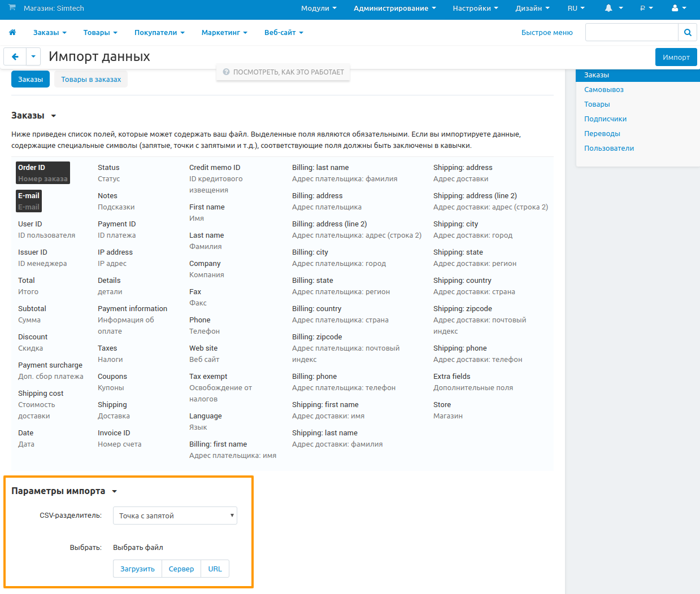The image size is (700, 594).
Task: Open the 'Администрирование' top menu
Action: (x=394, y=8)
